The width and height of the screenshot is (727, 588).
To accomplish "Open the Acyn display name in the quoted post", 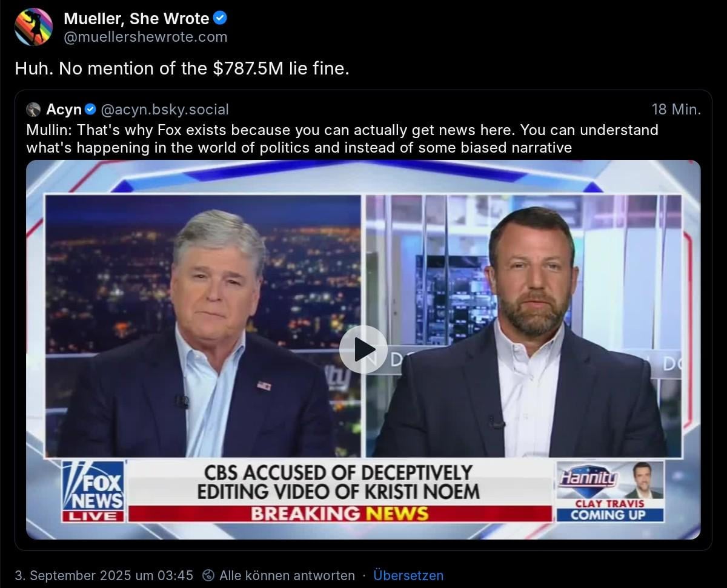I will click(x=64, y=110).
